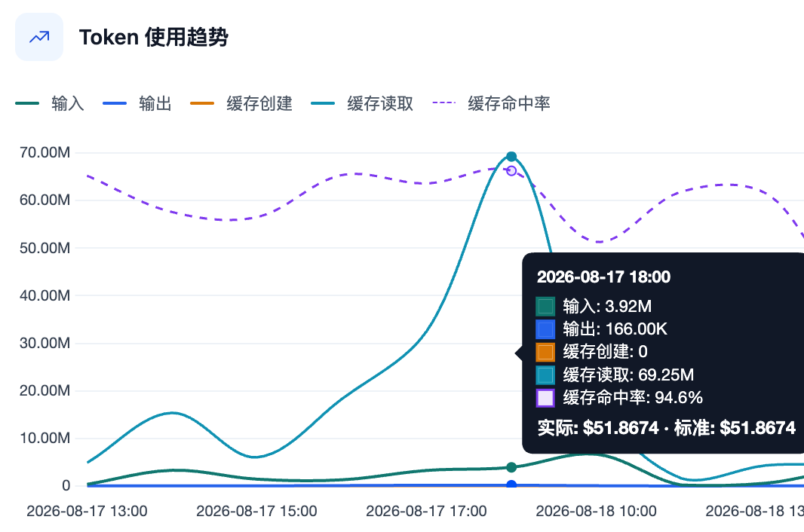Click the trend arrow icon beside Token title

pyautogui.click(x=39, y=37)
